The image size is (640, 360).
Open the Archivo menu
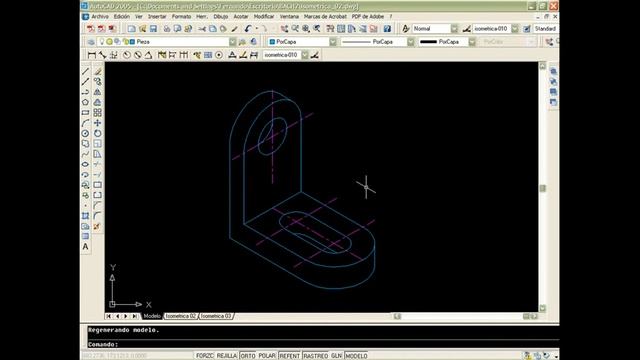pyautogui.click(x=100, y=17)
